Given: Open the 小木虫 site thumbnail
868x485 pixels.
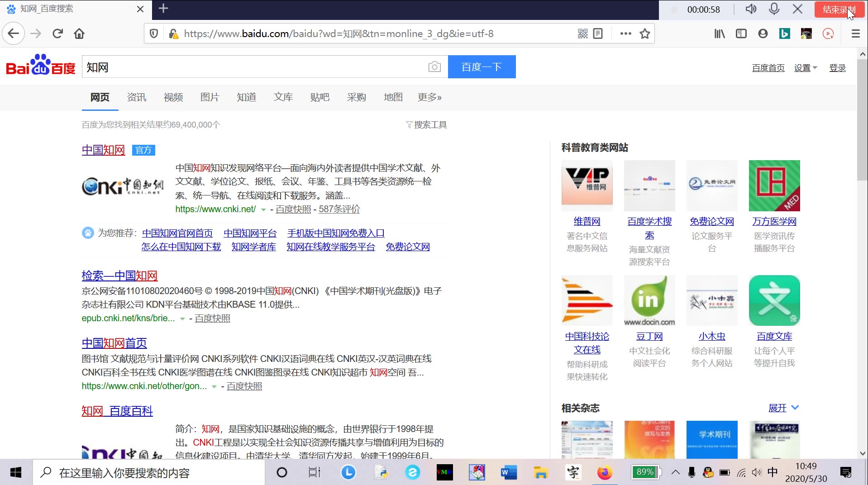Looking at the screenshot, I should [x=712, y=300].
